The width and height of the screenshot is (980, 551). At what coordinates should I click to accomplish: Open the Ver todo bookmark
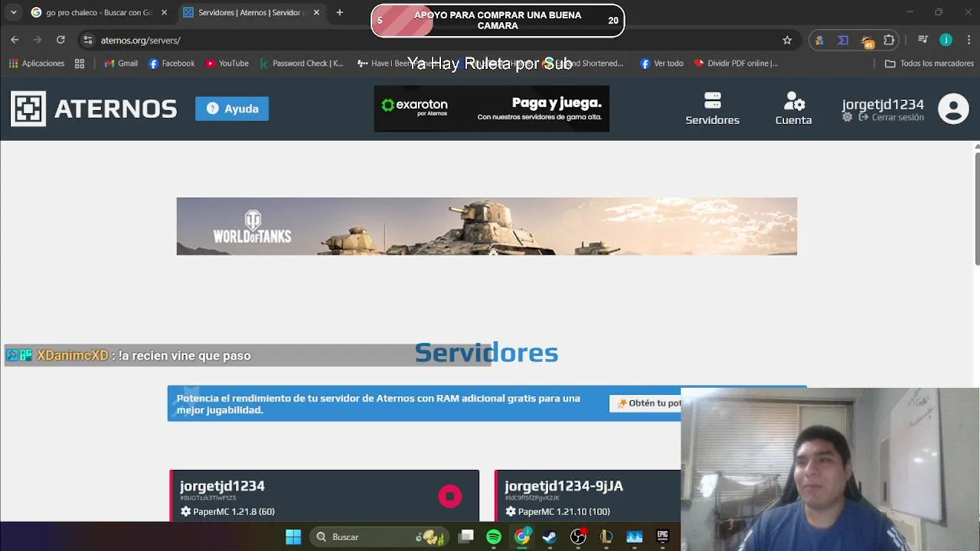tap(661, 64)
